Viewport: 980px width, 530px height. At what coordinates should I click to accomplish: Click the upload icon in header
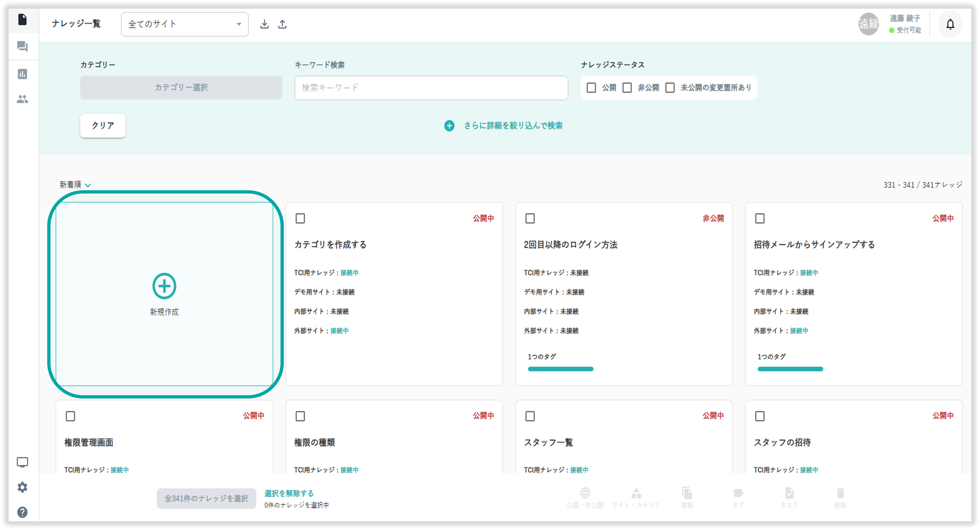point(282,24)
